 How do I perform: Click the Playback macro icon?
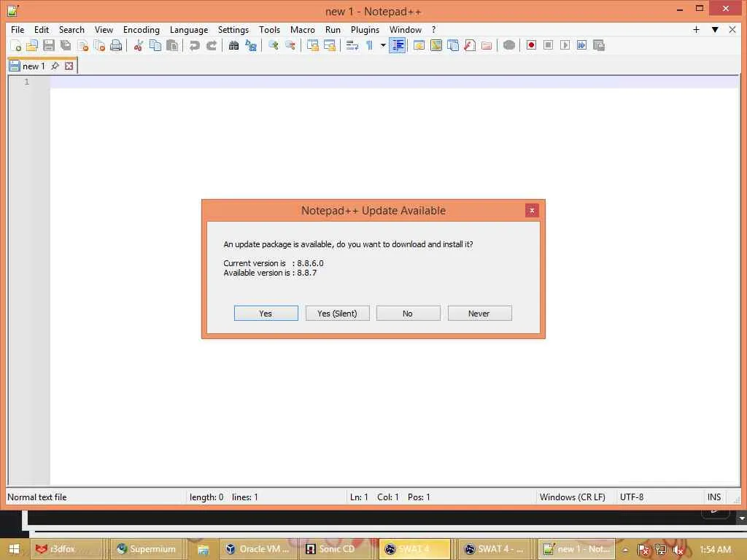[565, 45]
